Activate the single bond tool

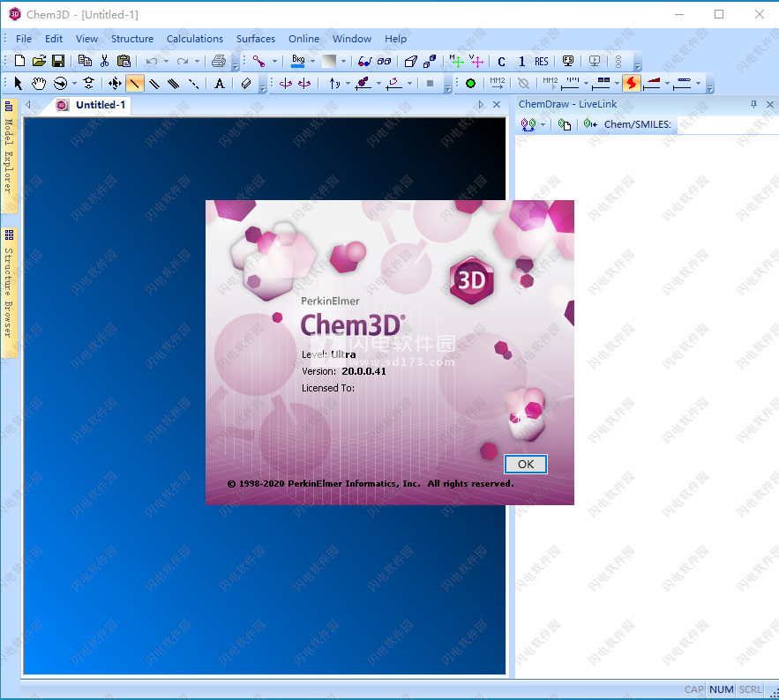click(x=135, y=84)
